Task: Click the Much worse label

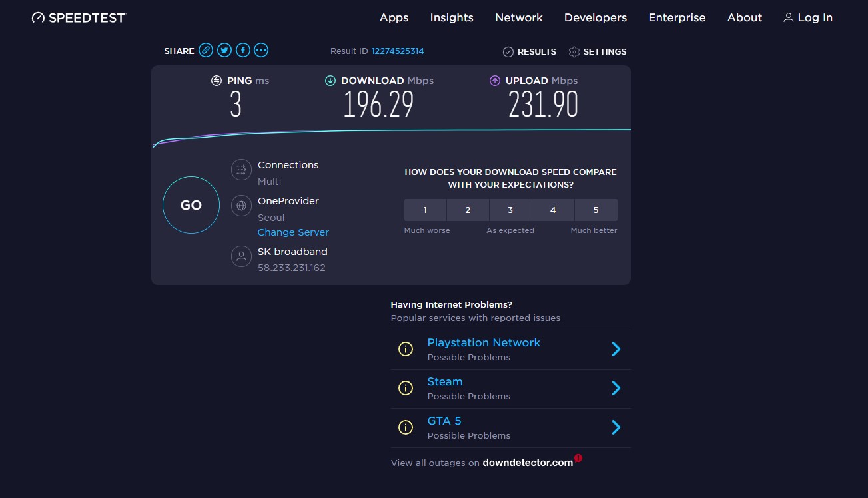Action: coord(427,230)
